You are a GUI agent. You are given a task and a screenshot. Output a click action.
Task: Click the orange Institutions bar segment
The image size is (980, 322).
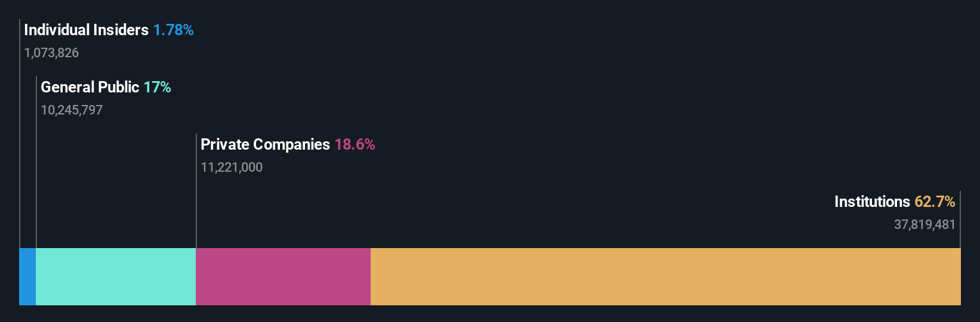click(665, 277)
